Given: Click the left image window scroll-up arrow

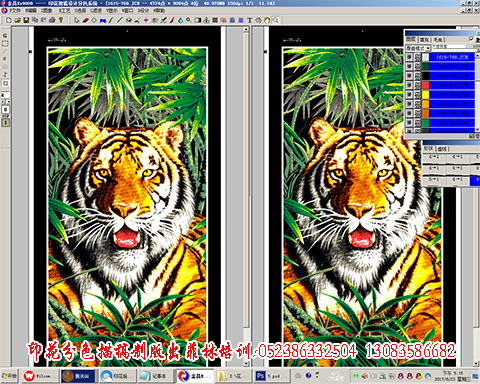Looking at the screenshot, I should (246, 29).
